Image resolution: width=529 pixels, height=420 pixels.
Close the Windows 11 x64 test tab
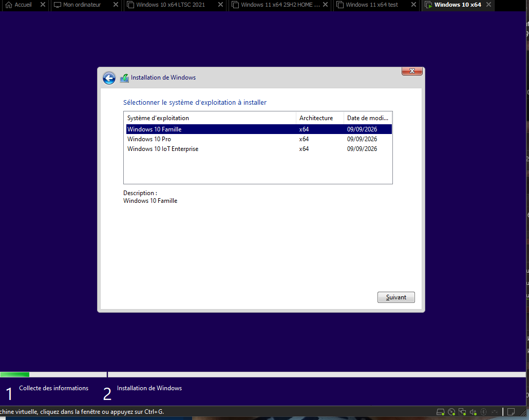coord(413,5)
